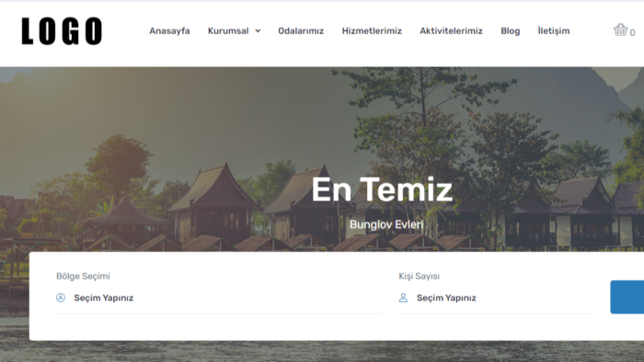Open the Blog link
Image resolution: width=644 pixels, height=362 pixels.
(x=510, y=31)
